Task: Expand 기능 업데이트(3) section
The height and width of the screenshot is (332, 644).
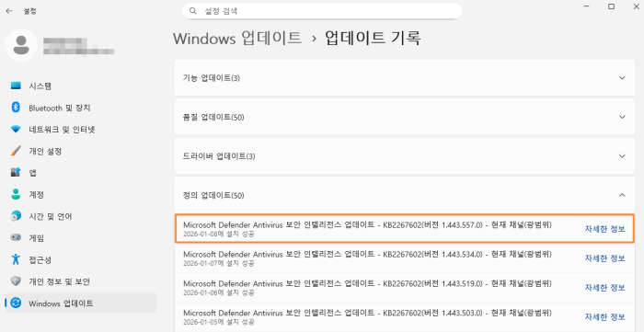Action: (405, 77)
